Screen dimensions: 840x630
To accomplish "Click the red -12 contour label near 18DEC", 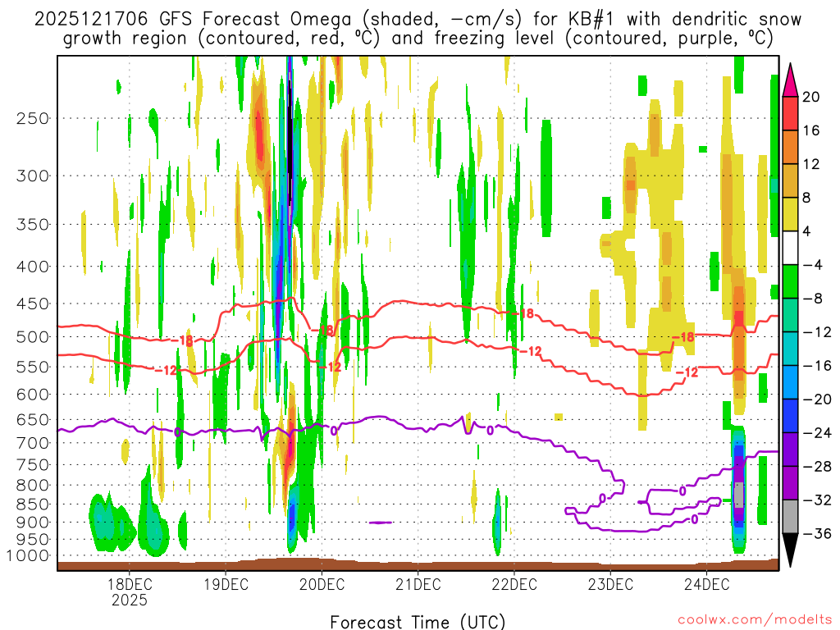I will tap(166, 370).
